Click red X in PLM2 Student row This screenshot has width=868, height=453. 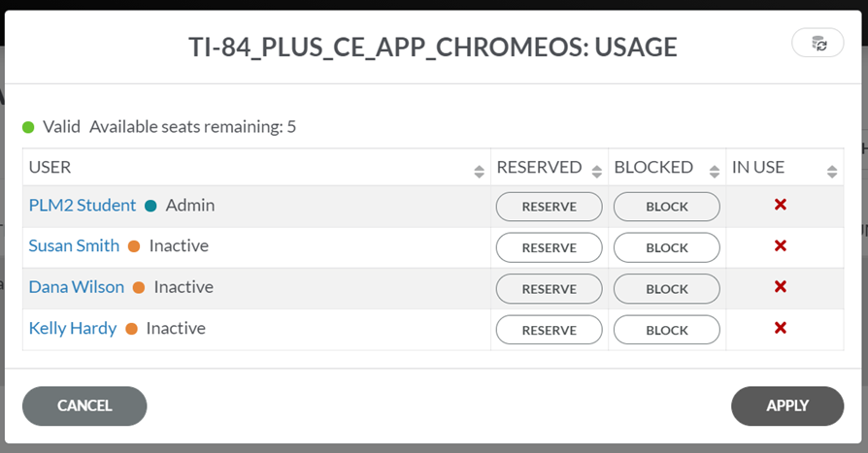pyautogui.click(x=780, y=206)
